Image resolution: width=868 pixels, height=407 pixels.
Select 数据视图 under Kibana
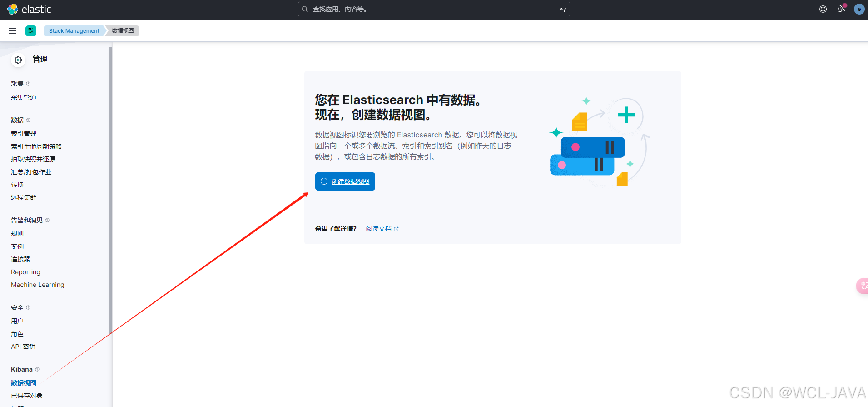24,383
